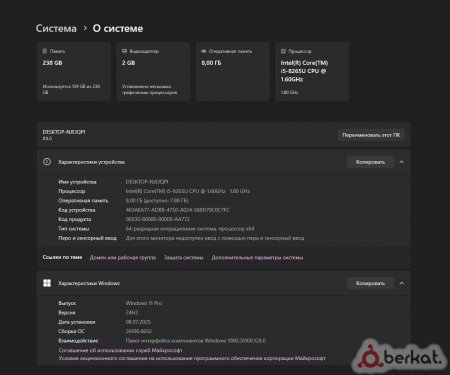Open the Защита системы link
This screenshot has height=375, width=450.
click(183, 257)
